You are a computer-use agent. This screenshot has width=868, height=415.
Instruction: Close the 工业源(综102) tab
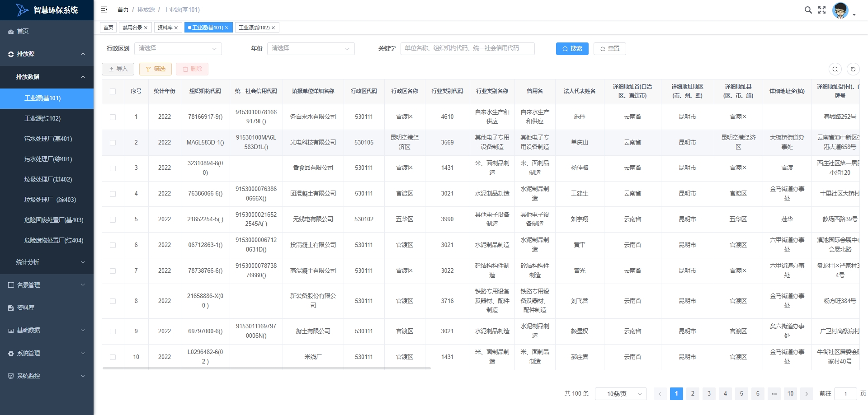(x=273, y=28)
